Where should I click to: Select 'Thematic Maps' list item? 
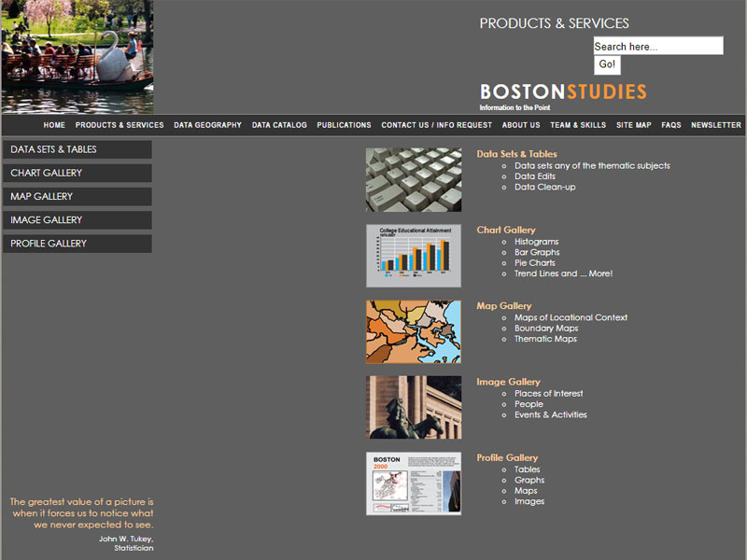[545, 339]
